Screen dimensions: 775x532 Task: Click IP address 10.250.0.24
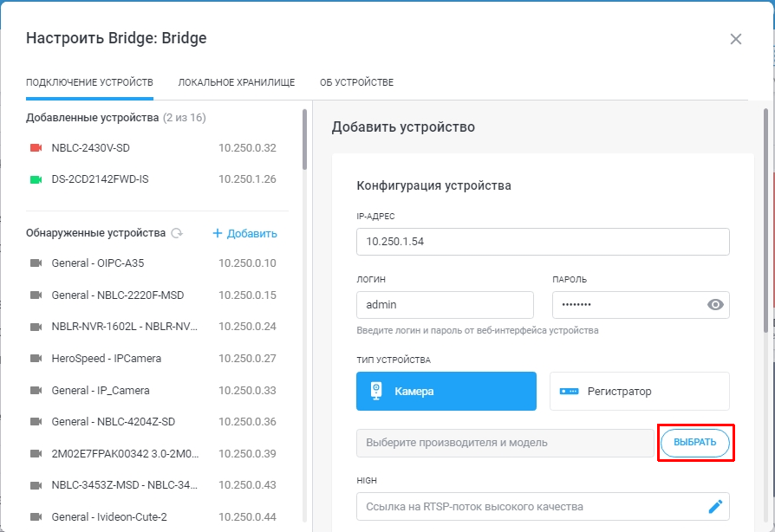click(248, 327)
